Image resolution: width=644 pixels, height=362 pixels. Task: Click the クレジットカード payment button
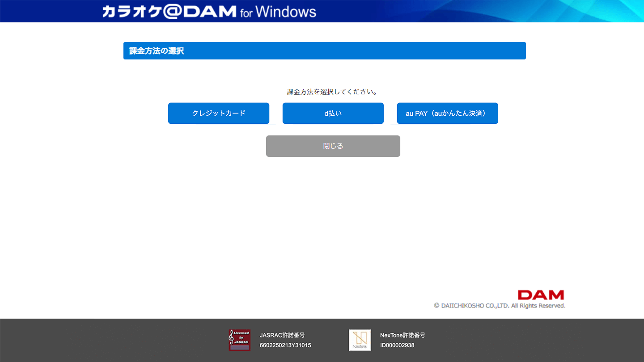(219, 113)
